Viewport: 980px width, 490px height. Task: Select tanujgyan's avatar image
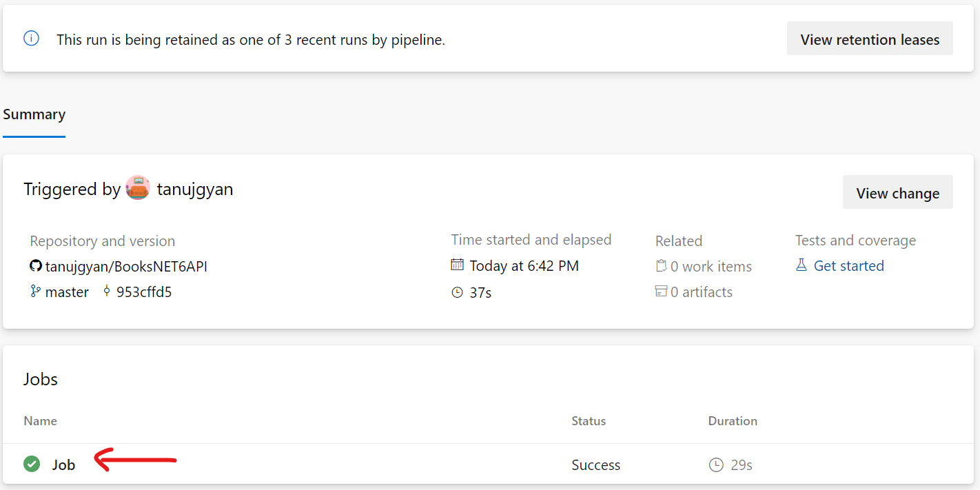click(x=138, y=187)
